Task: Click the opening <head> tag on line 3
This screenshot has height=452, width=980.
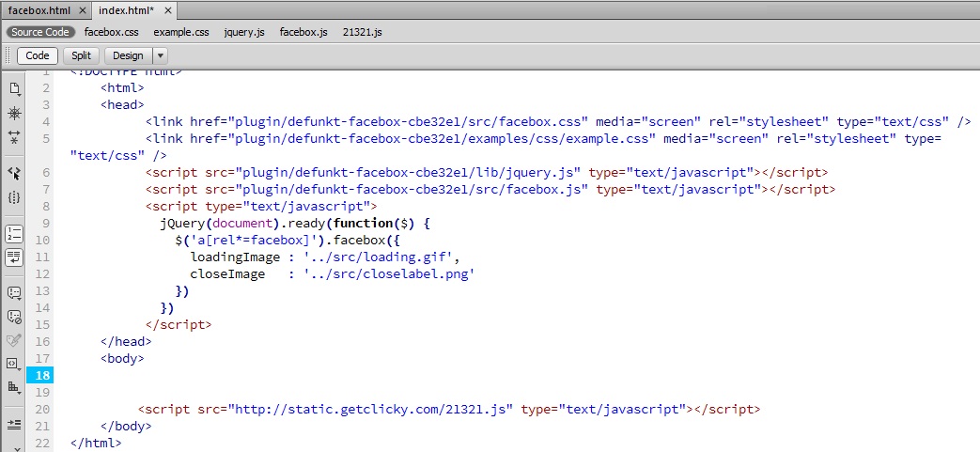Action: (122, 105)
